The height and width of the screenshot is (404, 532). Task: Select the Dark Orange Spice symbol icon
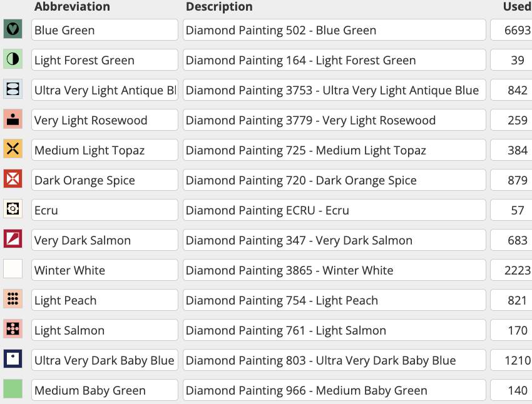tap(13, 179)
